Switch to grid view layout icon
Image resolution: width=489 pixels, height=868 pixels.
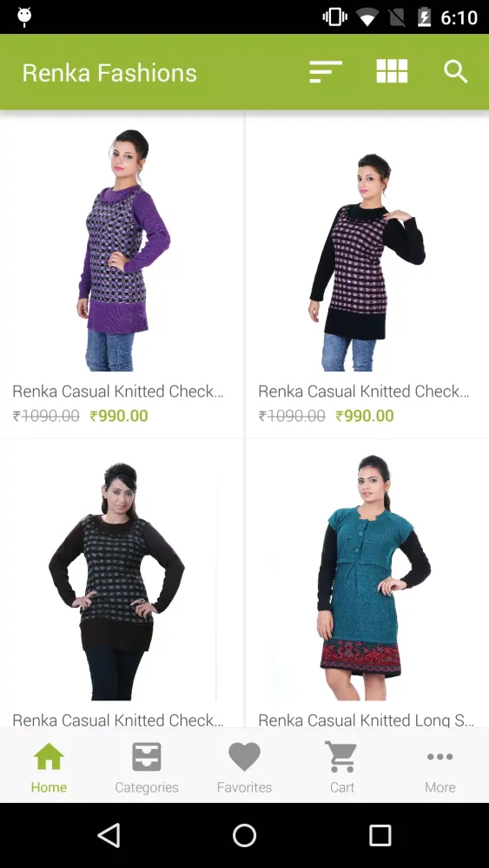392,71
